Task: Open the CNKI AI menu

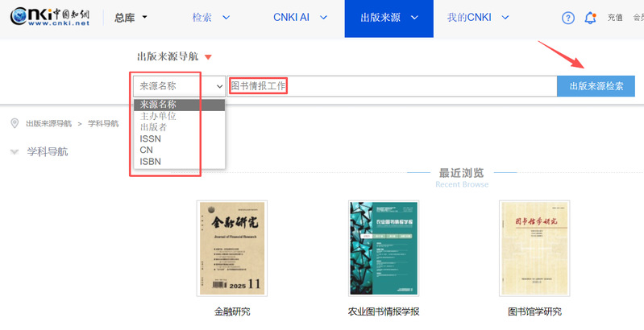Action: pyautogui.click(x=301, y=18)
